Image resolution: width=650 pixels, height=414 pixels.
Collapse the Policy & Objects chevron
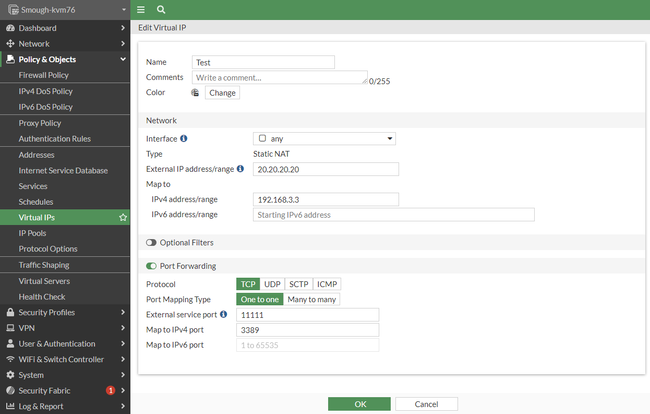click(x=123, y=59)
